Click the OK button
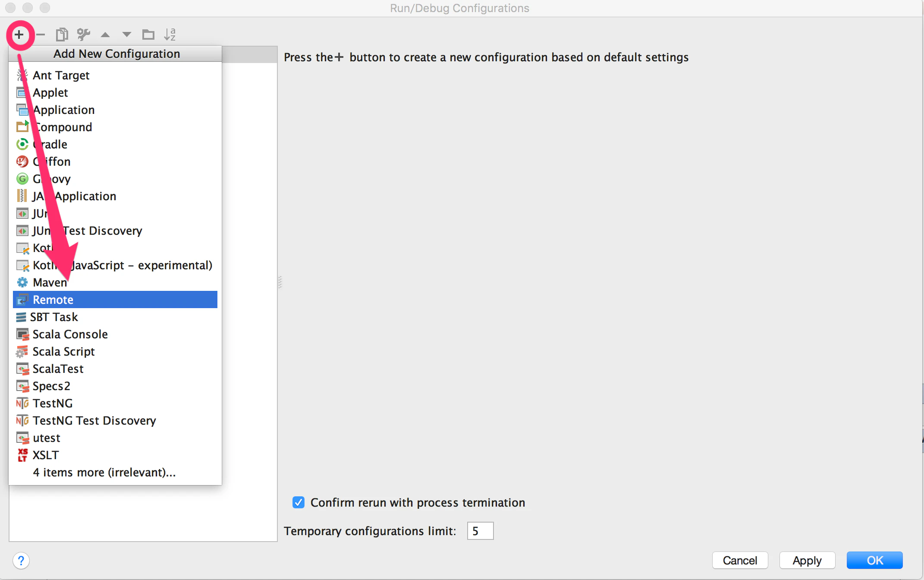The height and width of the screenshot is (580, 924). point(874,560)
